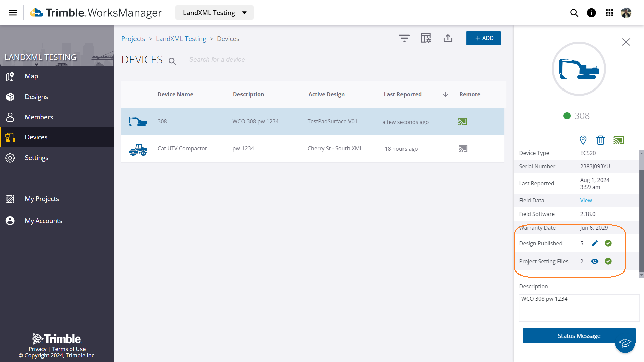Sort by Last Reported arrow

445,95
